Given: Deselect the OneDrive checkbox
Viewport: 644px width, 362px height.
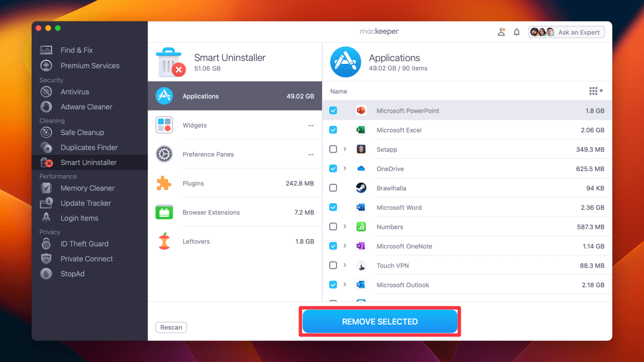Looking at the screenshot, I should click(333, 168).
